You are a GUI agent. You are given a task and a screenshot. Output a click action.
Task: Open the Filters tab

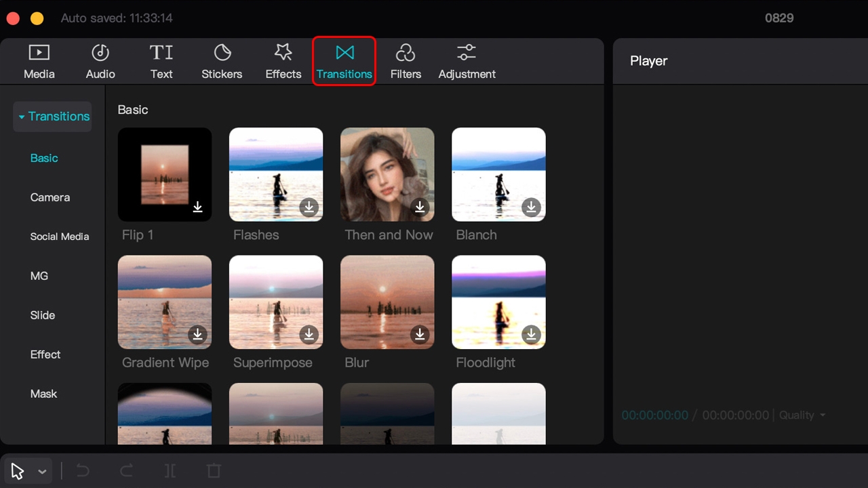coord(406,60)
